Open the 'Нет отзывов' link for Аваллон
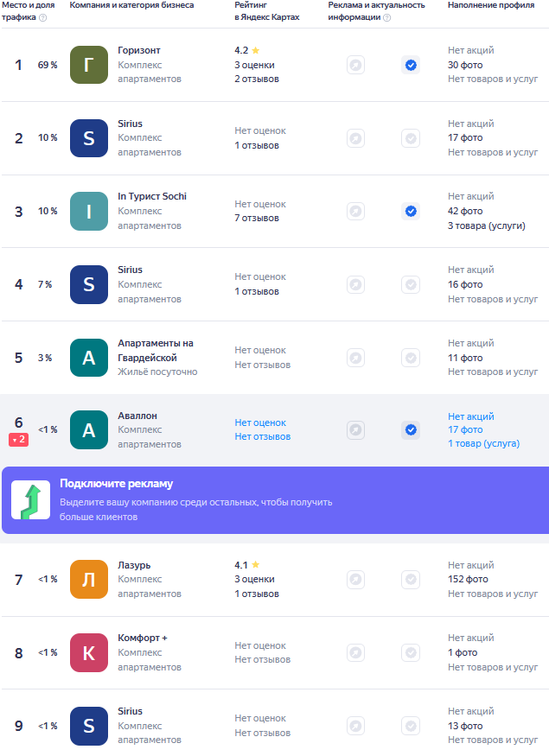 click(x=263, y=436)
